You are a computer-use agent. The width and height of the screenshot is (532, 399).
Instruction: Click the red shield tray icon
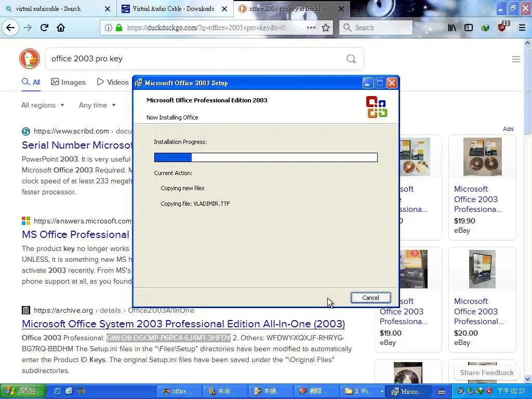coord(489,391)
